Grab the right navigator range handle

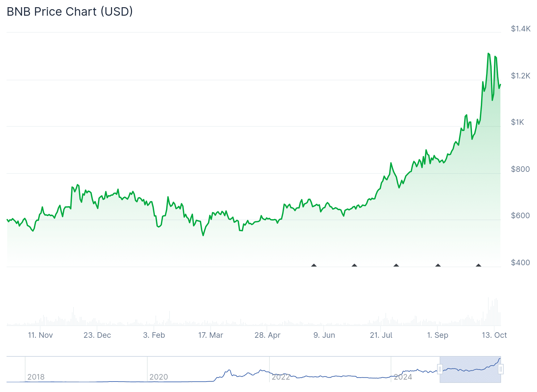501,369
